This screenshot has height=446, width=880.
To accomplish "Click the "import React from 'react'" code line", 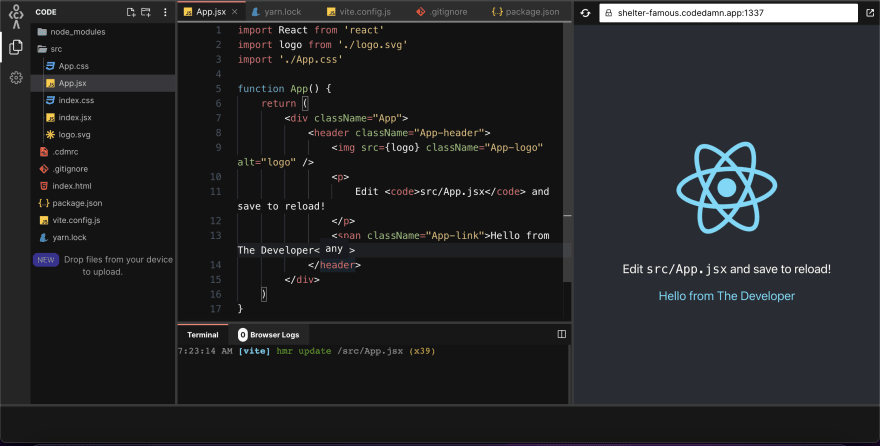I will click(x=309, y=30).
